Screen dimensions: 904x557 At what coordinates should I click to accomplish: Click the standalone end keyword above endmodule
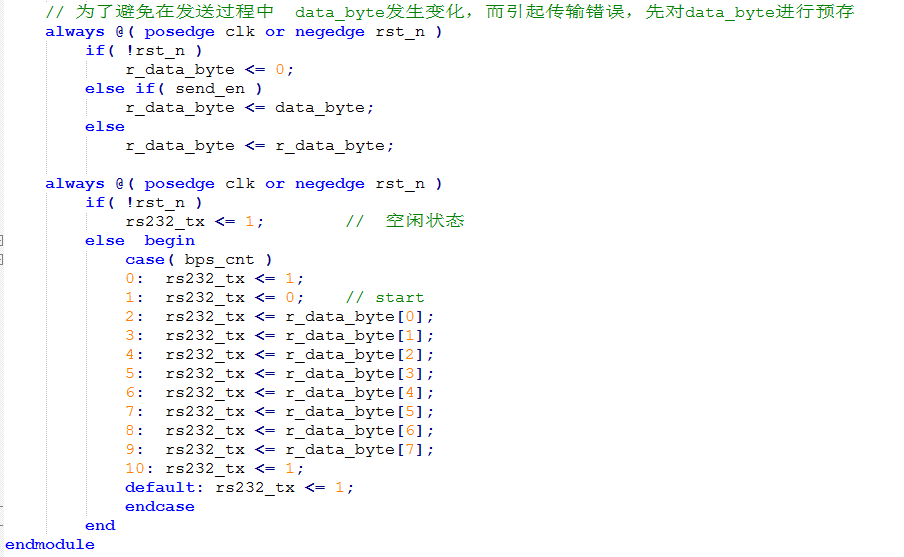pos(100,525)
